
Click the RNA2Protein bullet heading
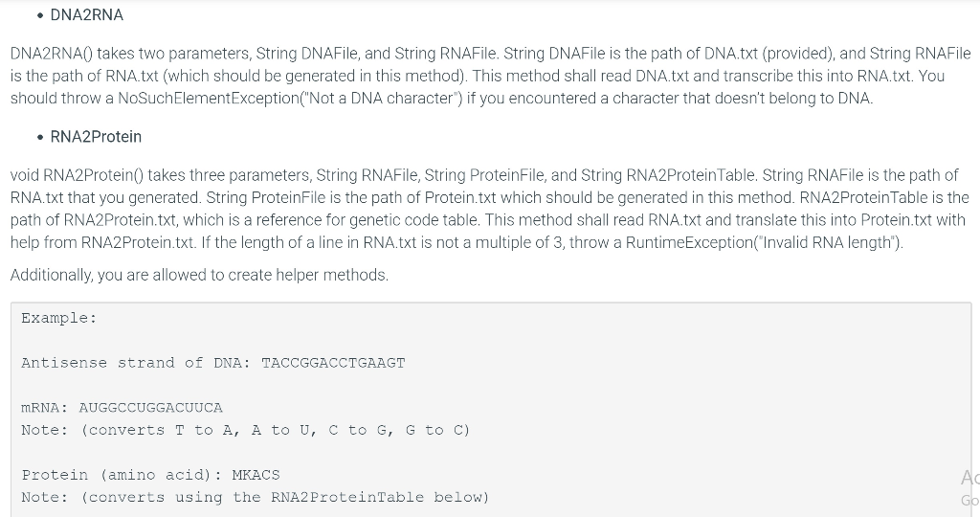(x=96, y=137)
